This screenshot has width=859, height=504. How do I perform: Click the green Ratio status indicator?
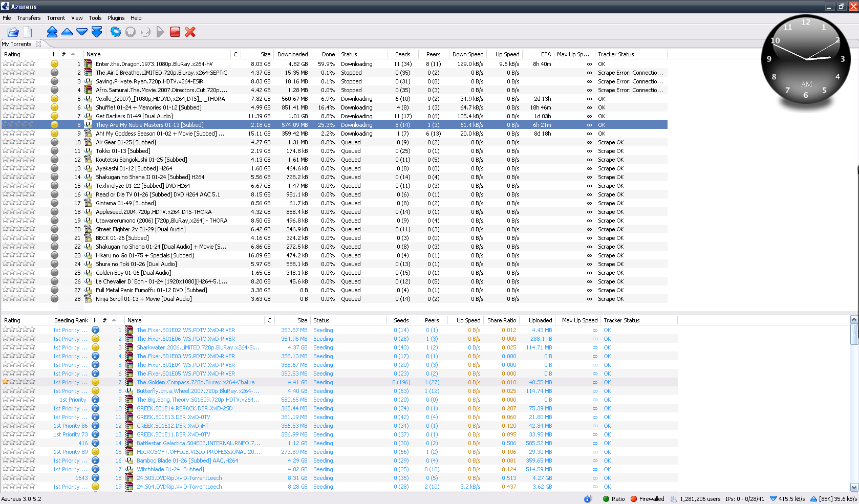pyautogui.click(x=606, y=499)
